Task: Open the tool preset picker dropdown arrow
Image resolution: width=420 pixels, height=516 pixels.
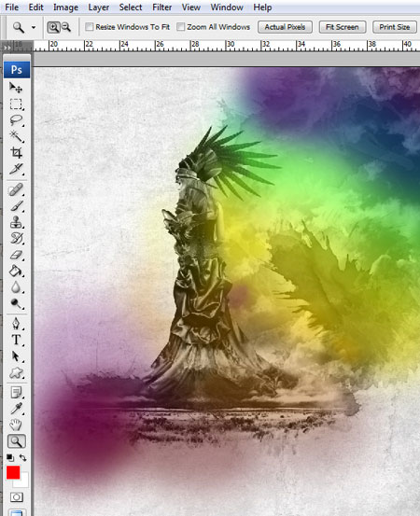Action: point(34,28)
